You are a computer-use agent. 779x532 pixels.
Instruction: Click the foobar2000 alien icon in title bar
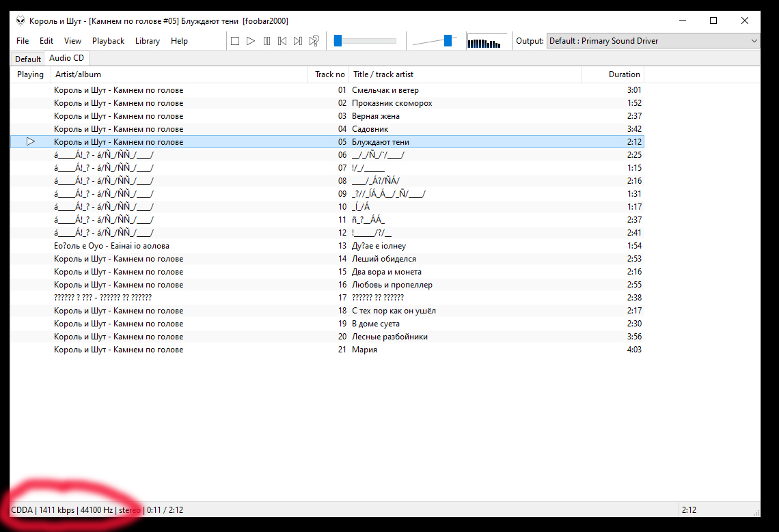coord(20,21)
